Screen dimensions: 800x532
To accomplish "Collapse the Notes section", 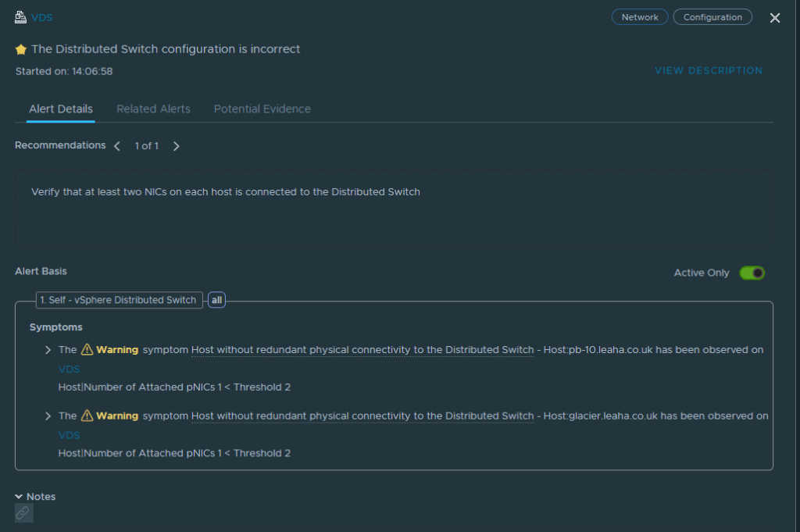I will [19, 497].
